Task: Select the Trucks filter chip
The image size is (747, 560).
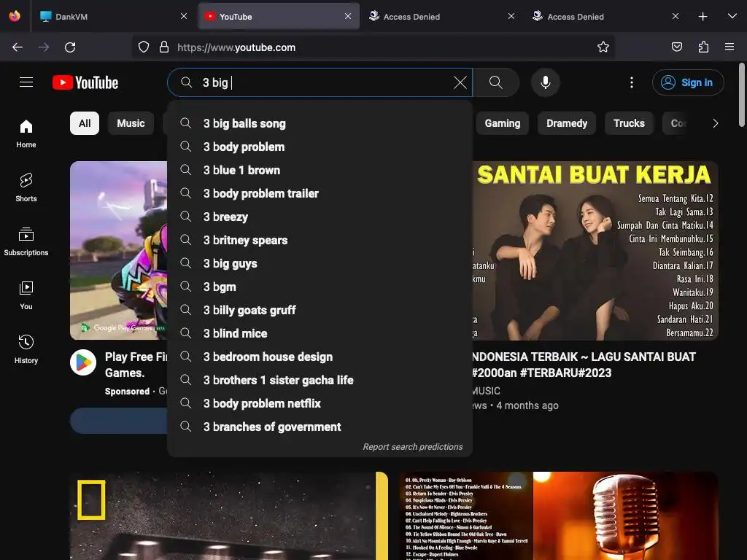Action: click(x=629, y=123)
